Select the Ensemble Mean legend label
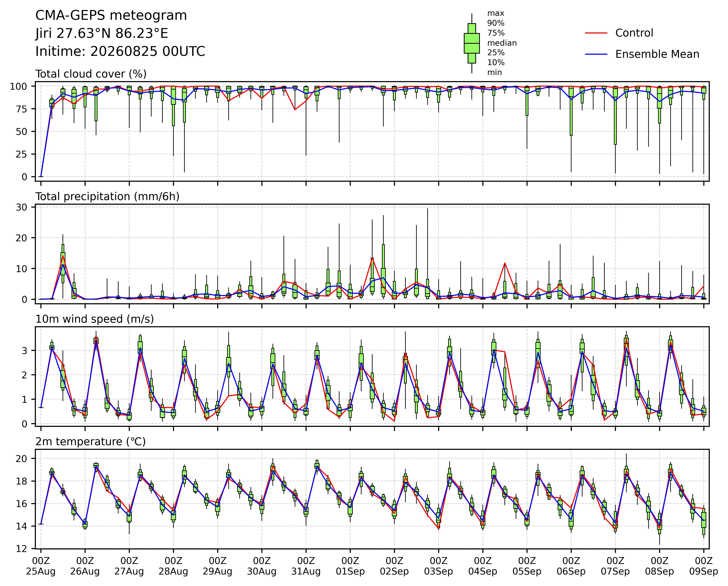This screenshot has width=728, height=586. tap(657, 54)
